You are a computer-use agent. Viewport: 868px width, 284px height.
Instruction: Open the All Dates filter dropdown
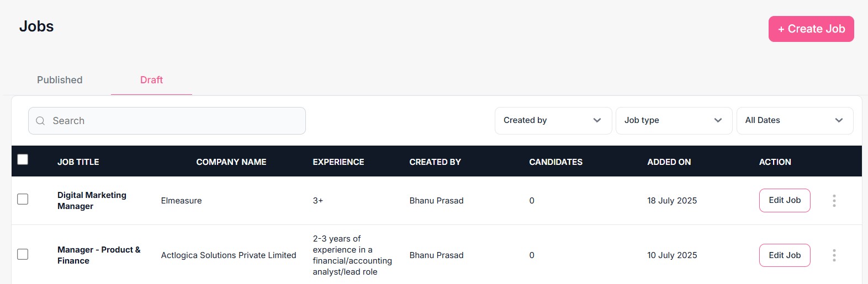[x=794, y=120]
